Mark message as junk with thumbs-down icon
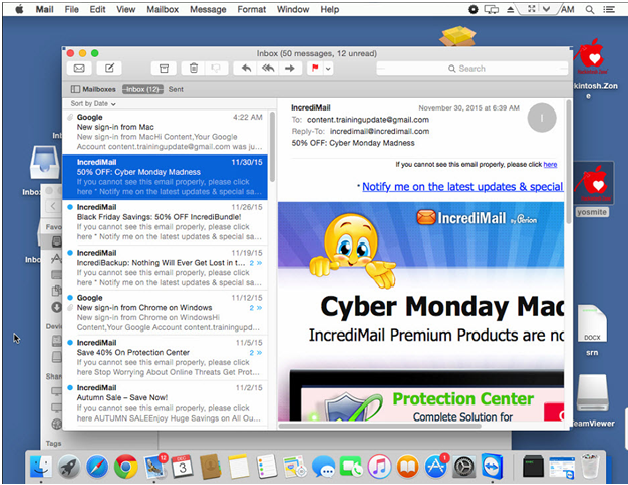The height and width of the screenshot is (485, 628). (x=216, y=68)
